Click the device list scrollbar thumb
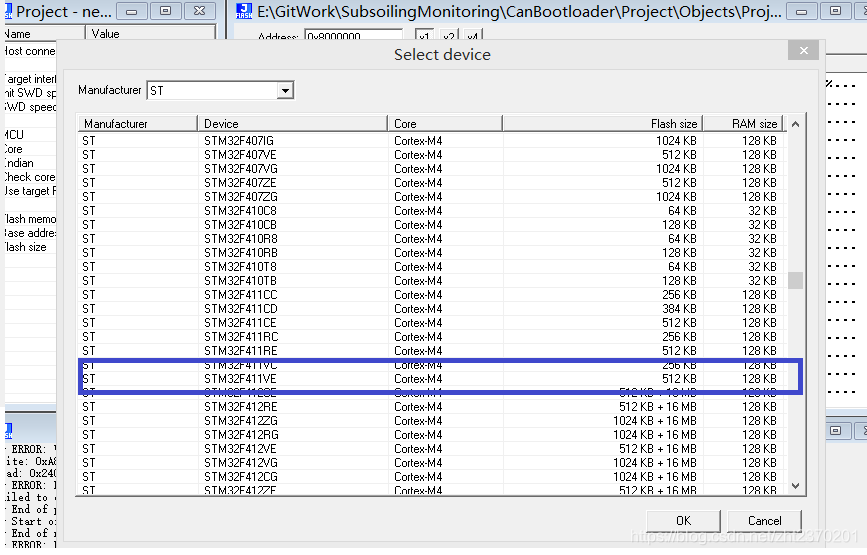Screen dimensions: 867x555 pos(795,280)
